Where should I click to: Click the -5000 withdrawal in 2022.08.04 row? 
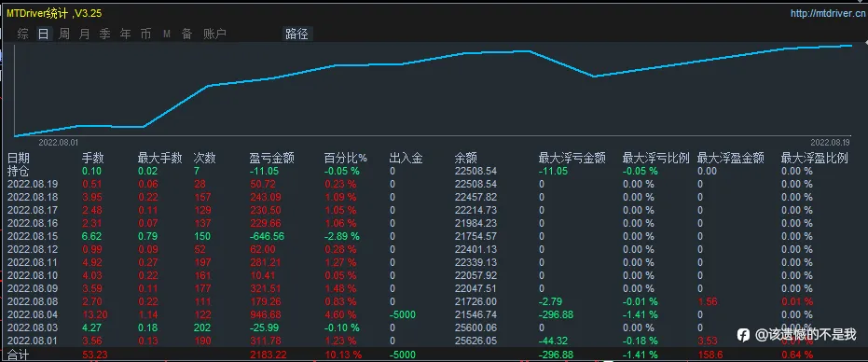[x=403, y=314]
